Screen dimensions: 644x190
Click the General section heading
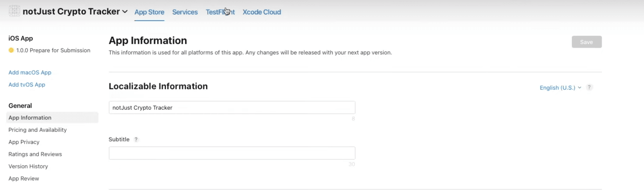pyautogui.click(x=20, y=106)
